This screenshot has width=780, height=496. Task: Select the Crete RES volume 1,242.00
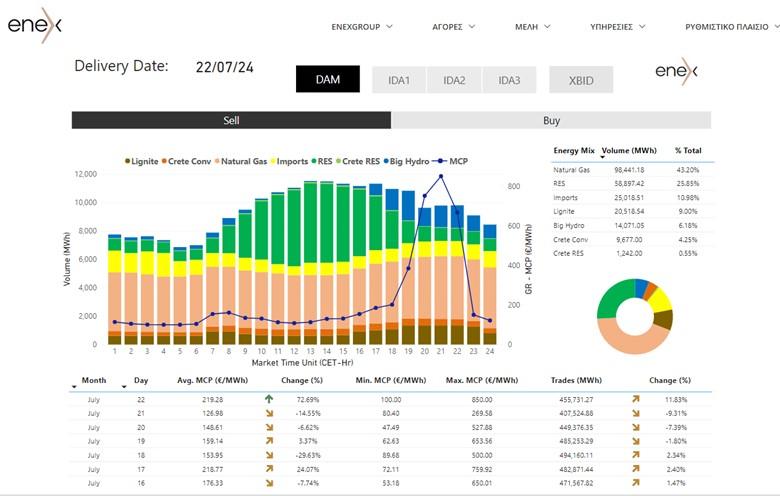point(629,253)
